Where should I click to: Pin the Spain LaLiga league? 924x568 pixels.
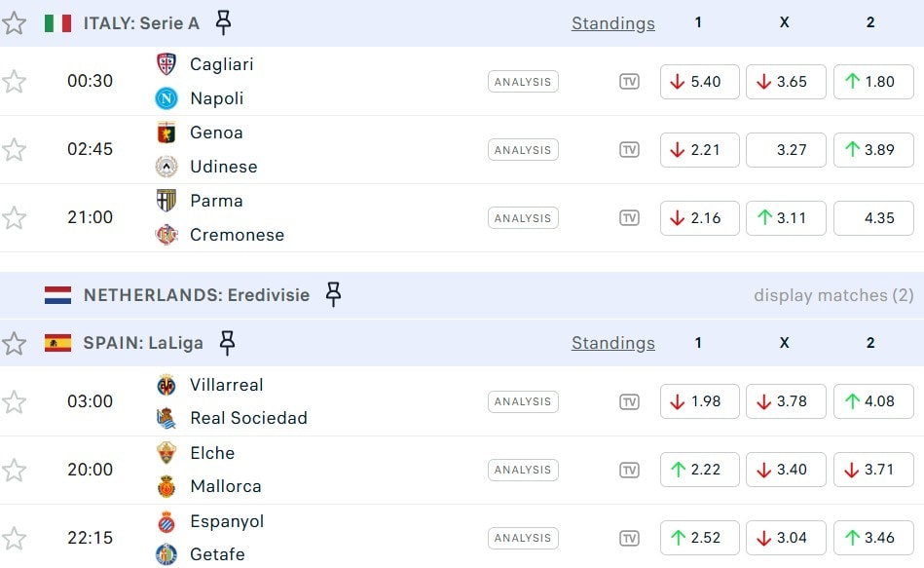coord(227,343)
